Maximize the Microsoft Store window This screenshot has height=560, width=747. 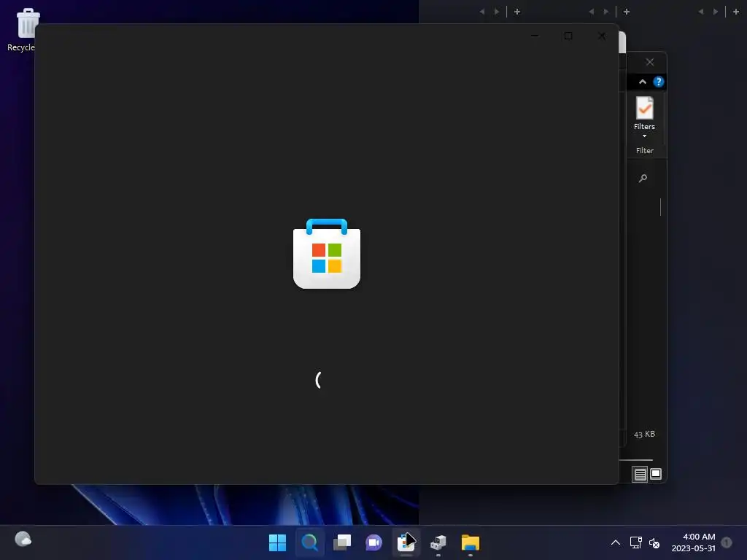(x=568, y=36)
